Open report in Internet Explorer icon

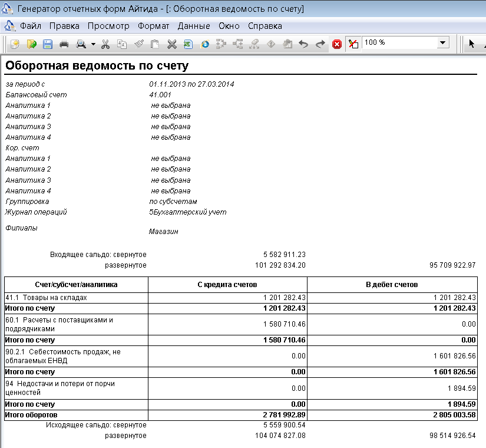pyautogui.click(x=204, y=44)
